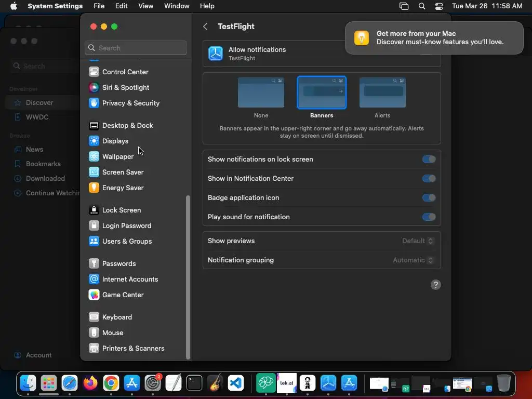Viewport: 532px width, 399px height.
Task: Open the Apple menu
Action: (x=14, y=6)
